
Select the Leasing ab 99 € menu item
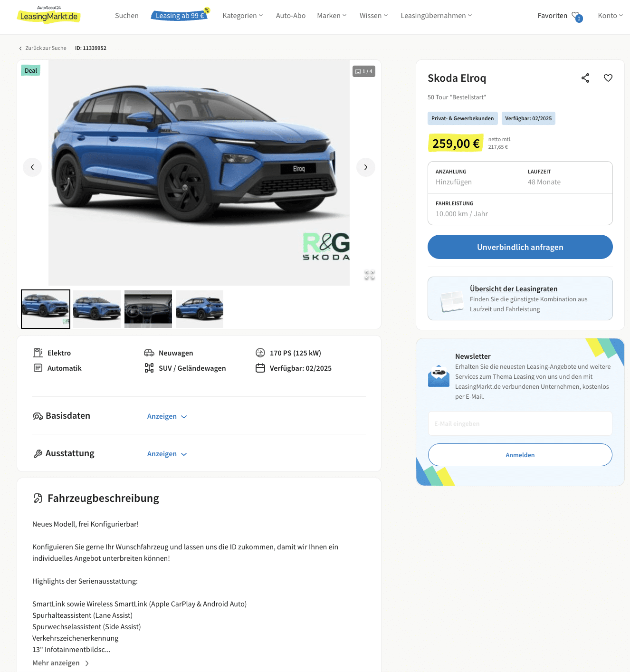[180, 15]
